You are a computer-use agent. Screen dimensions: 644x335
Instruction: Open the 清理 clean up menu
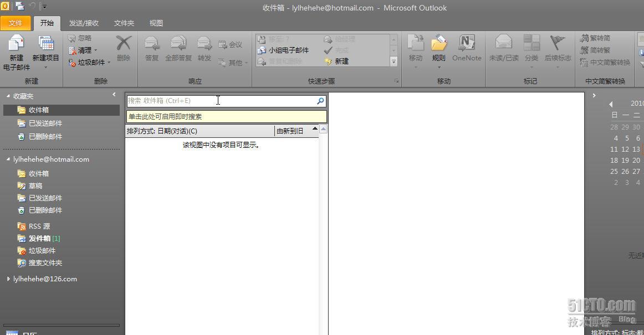(83, 50)
